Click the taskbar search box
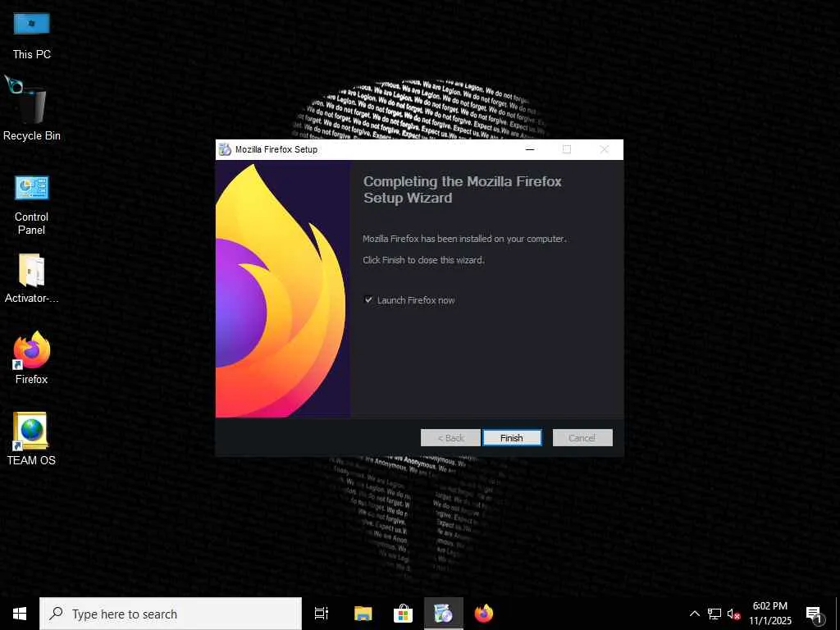The height and width of the screenshot is (630, 840). pos(171,614)
